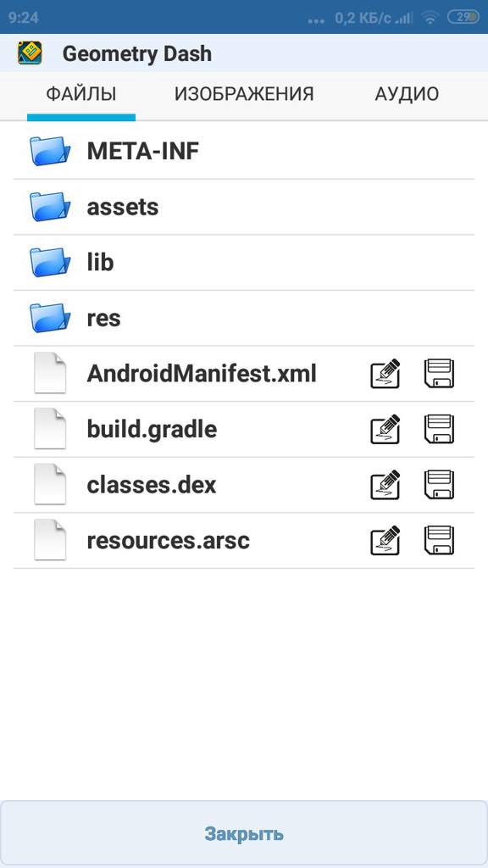This screenshot has width=488, height=868.
Task: Click the battery indicator in status bar
Action: click(x=463, y=17)
